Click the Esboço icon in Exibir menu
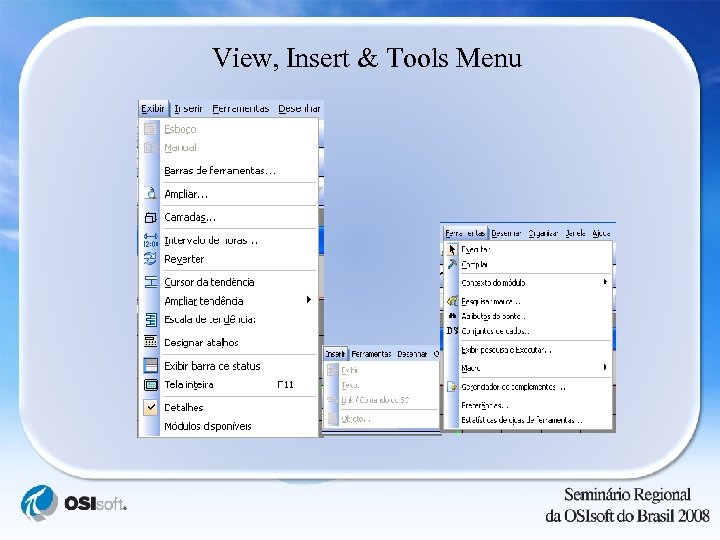Screen dimensions: 720x540 [150, 129]
